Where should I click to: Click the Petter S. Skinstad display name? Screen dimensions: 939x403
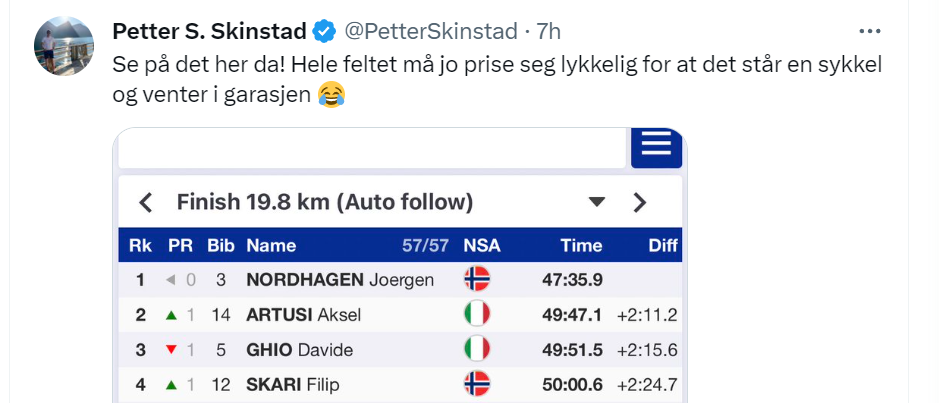(207, 30)
